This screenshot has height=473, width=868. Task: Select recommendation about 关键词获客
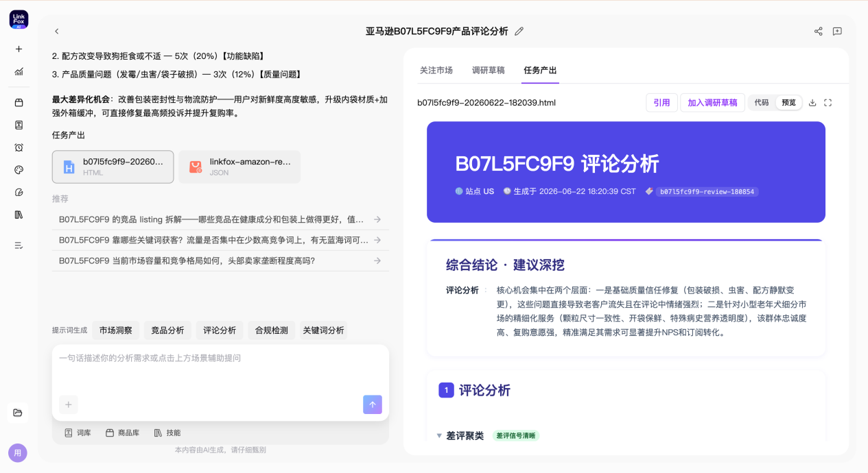(x=220, y=240)
